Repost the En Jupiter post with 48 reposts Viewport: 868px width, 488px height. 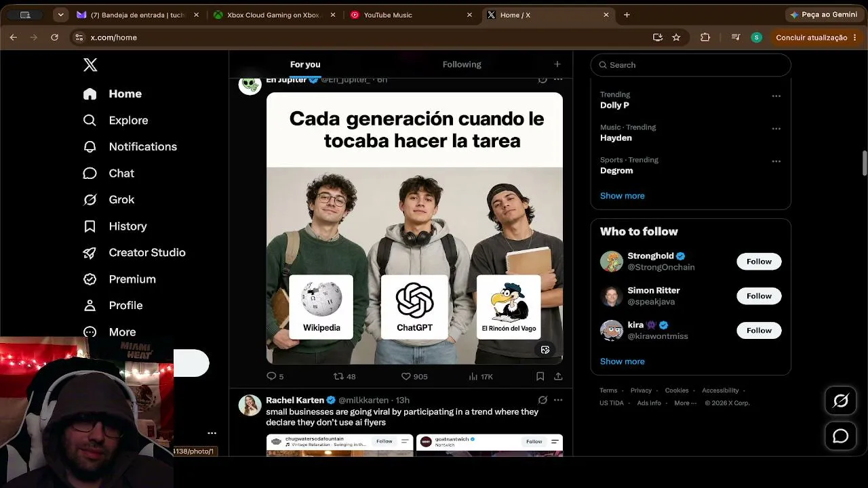[x=344, y=376]
